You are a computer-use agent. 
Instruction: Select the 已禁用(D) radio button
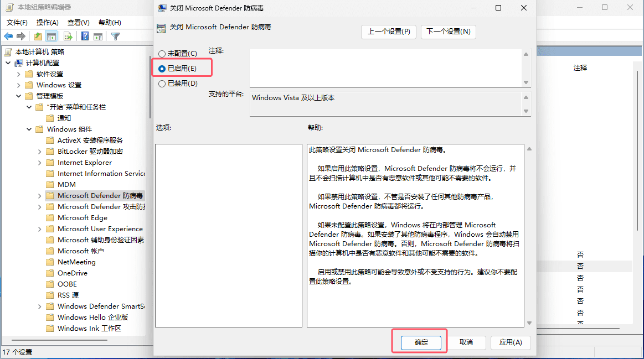pos(162,84)
